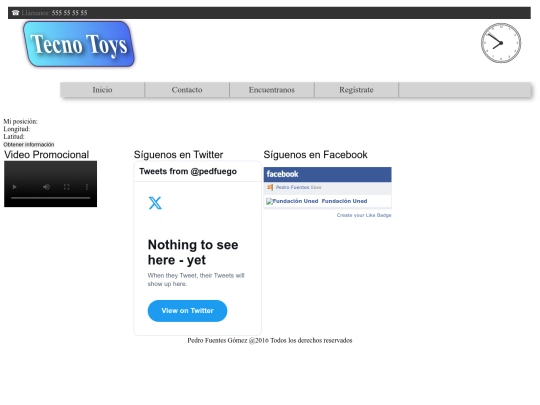540x405 pixels.
Task: Mute the promotional video volume
Action: 46,187
